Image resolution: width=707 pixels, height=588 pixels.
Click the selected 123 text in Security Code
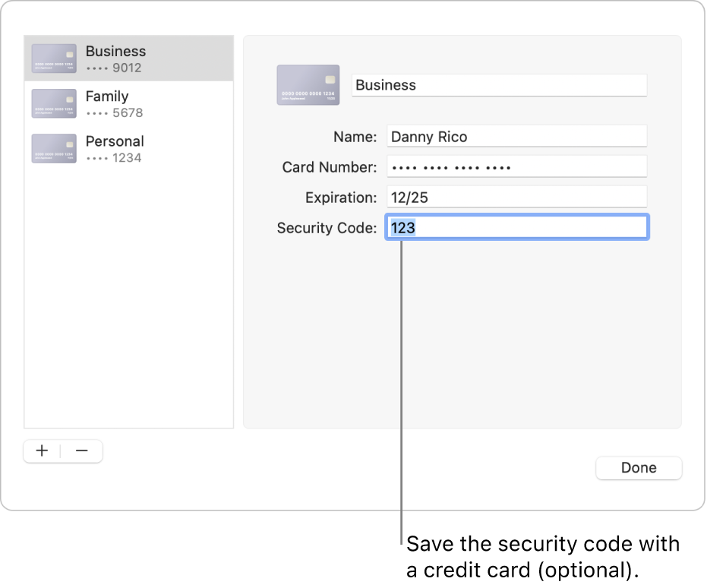402,226
